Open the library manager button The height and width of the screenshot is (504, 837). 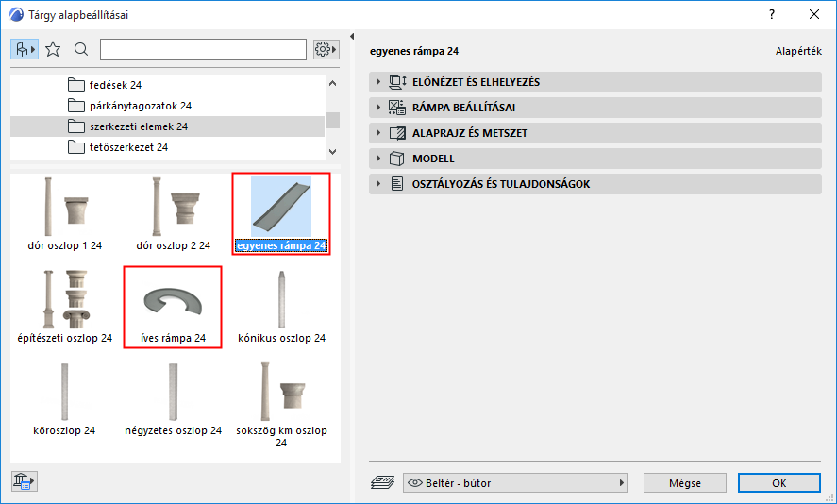click(x=24, y=481)
